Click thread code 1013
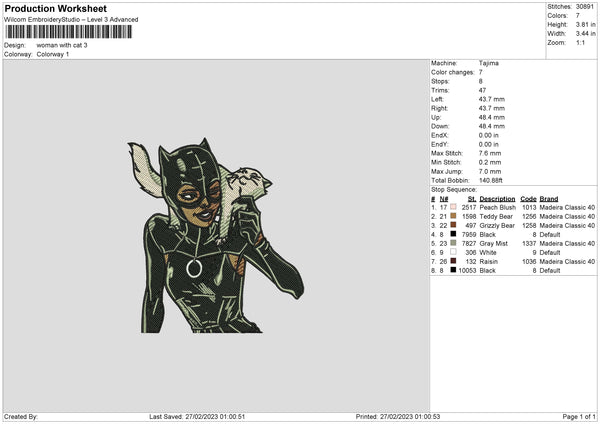600x424 pixels. 529,207
